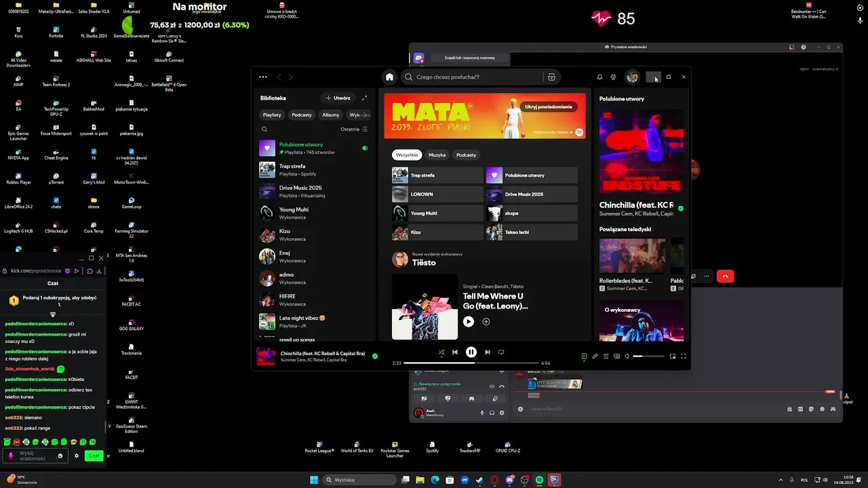Open Connect to a device

tap(616, 356)
